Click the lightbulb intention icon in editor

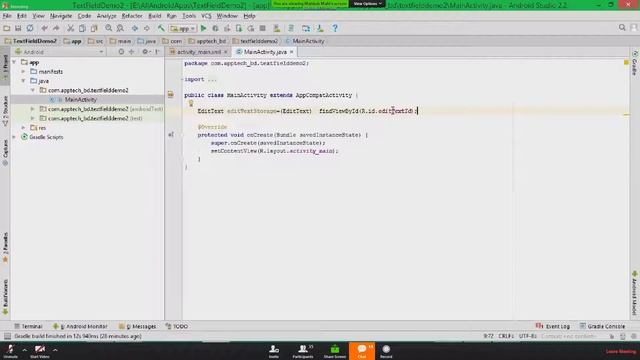(x=191, y=104)
